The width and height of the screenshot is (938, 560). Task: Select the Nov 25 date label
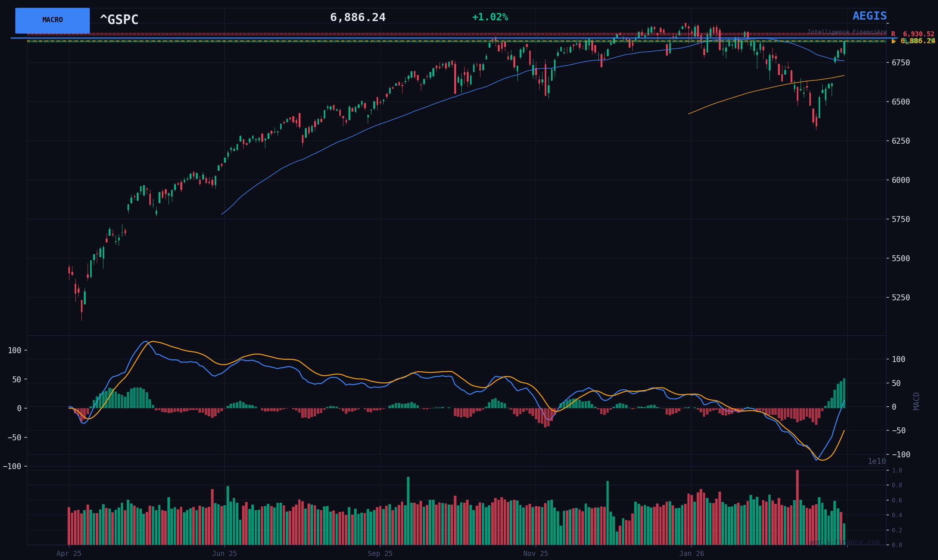click(535, 554)
